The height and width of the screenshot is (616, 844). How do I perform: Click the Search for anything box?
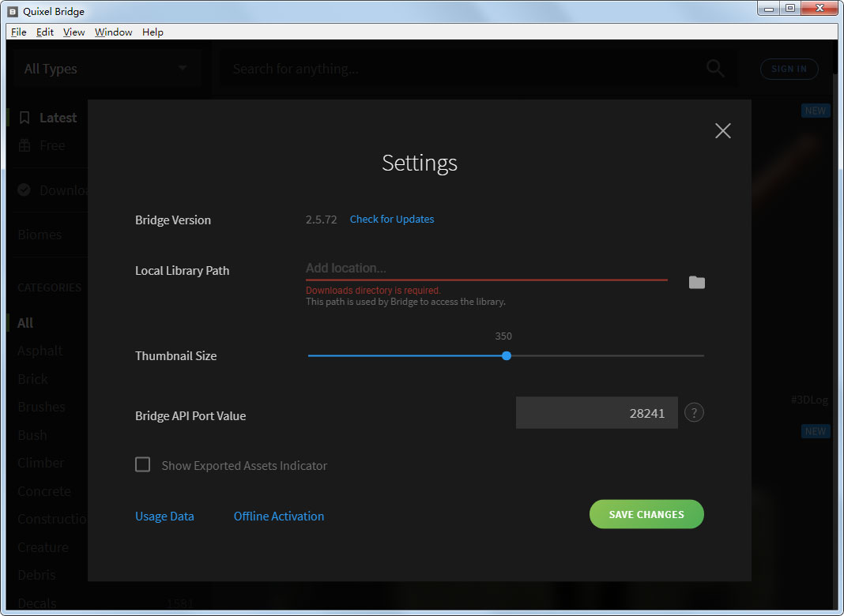[x=463, y=69]
